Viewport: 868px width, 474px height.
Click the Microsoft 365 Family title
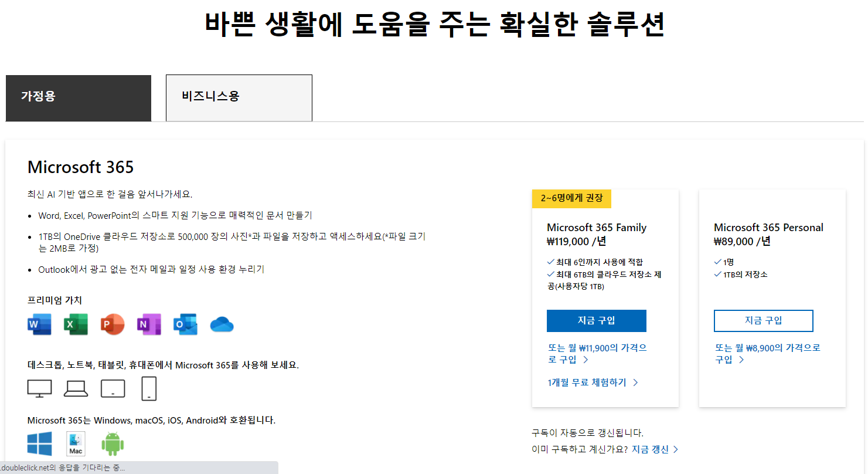(x=597, y=228)
